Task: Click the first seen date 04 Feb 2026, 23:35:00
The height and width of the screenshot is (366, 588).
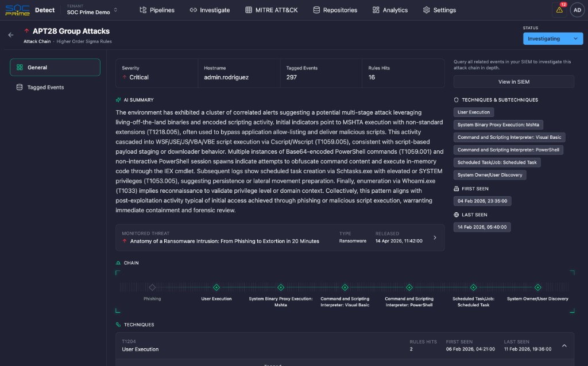Action: tap(482, 201)
